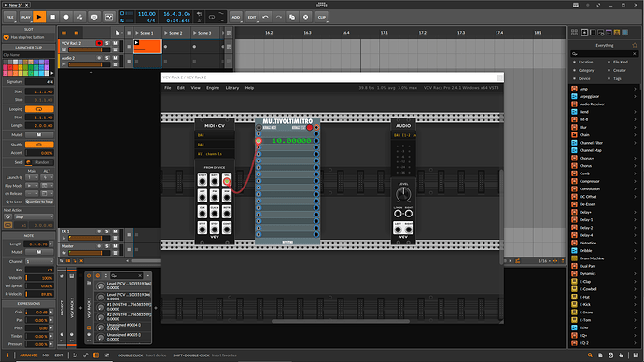Expand the Drum Machine browser entry

635,258
